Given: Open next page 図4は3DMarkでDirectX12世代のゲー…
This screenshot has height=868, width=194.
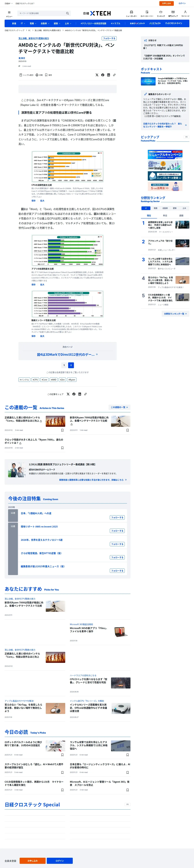Looking at the screenshot, I should point(68,354).
